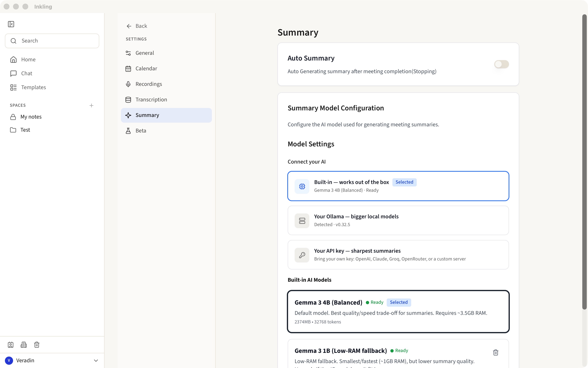Click the Chat bubble icon

pyautogui.click(x=13, y=74)
